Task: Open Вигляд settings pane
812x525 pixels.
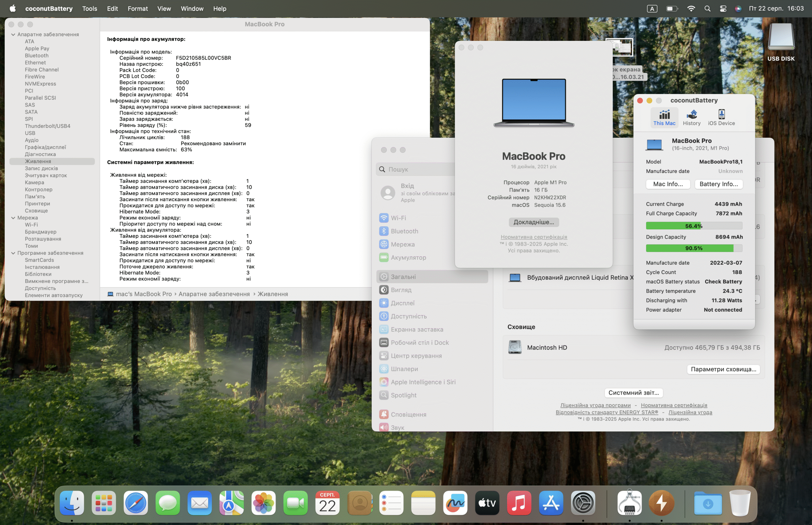Action: point(432,290)
